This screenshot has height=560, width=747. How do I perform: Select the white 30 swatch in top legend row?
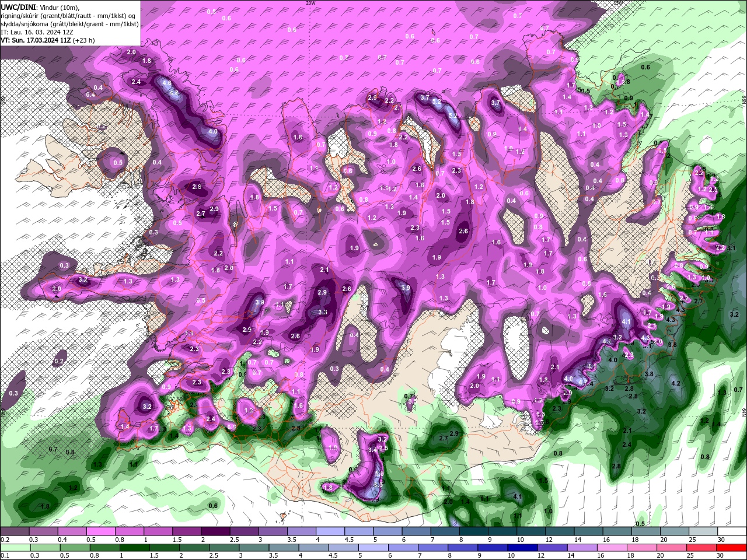pyautogui.click(x=732, y=531)
